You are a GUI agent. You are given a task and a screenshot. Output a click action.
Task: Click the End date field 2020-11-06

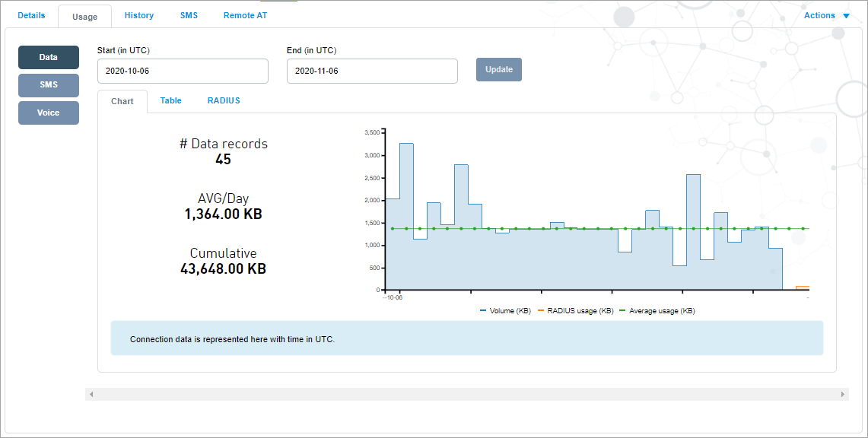pos(372,71)
